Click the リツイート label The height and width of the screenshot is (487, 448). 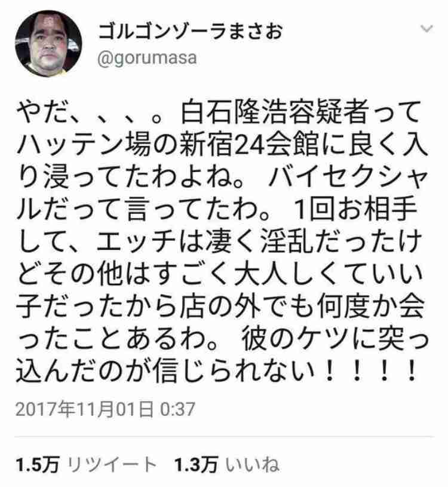click(112, 465)
